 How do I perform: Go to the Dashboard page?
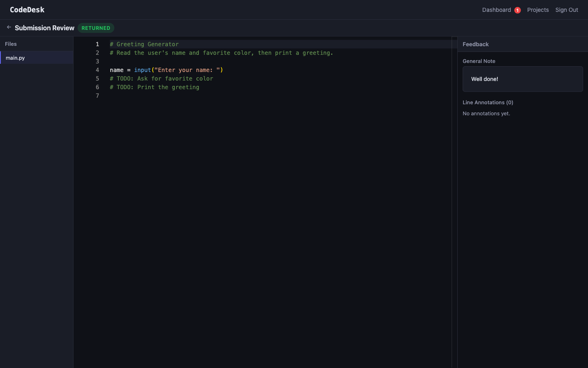click(496, 10)
